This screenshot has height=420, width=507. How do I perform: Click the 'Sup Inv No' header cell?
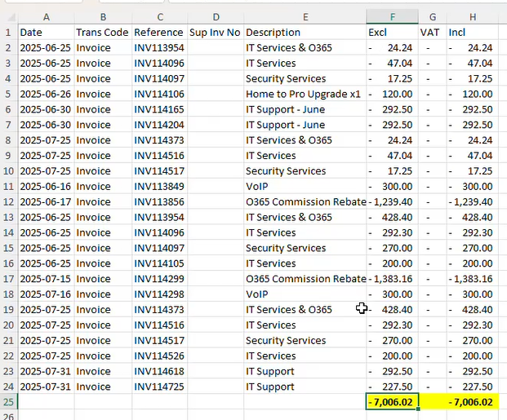pyautogui.click(x=215, y=32)
